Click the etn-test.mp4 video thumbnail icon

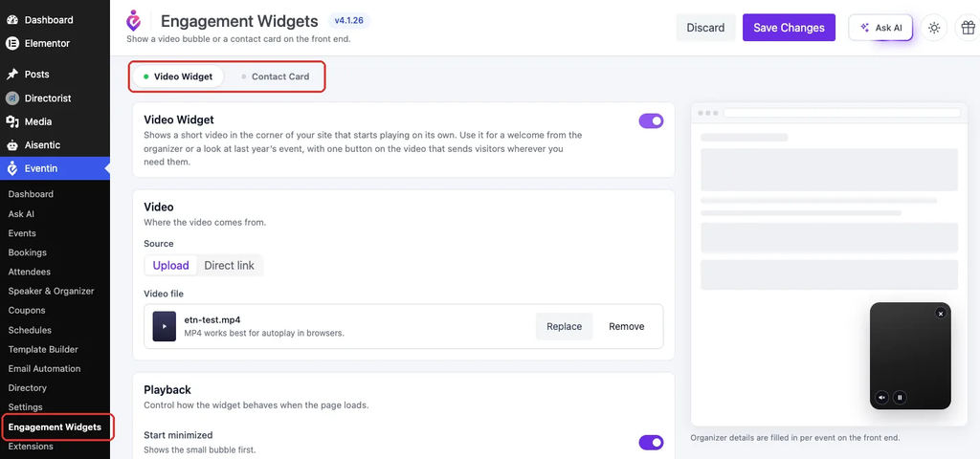tap(165, 327)
